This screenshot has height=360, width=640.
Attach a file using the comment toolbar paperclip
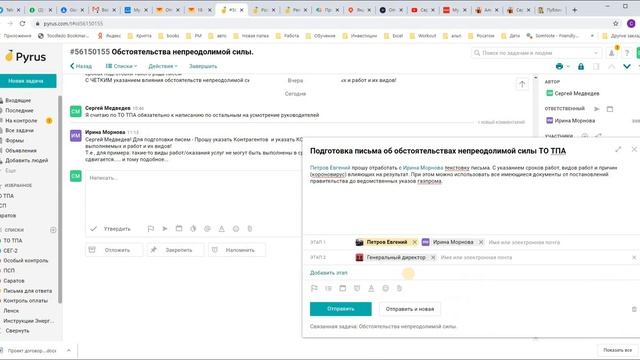click(x=250, y=229)
